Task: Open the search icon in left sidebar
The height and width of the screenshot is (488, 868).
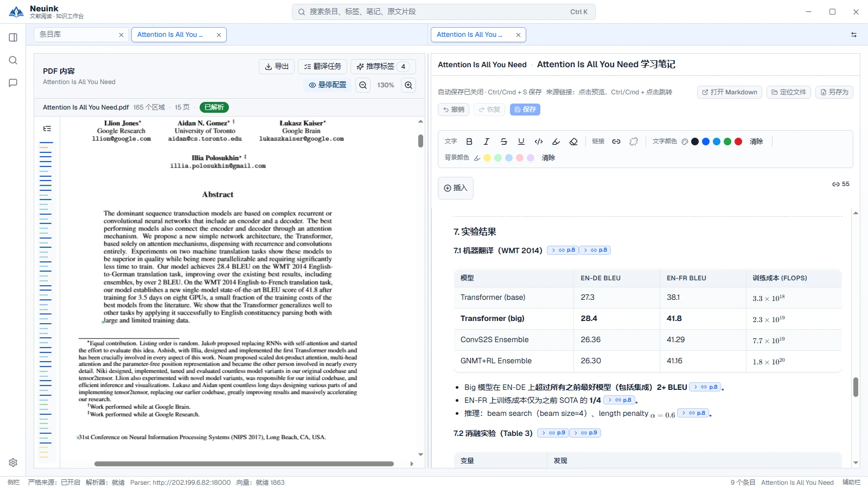Action: tap(13, 60)
